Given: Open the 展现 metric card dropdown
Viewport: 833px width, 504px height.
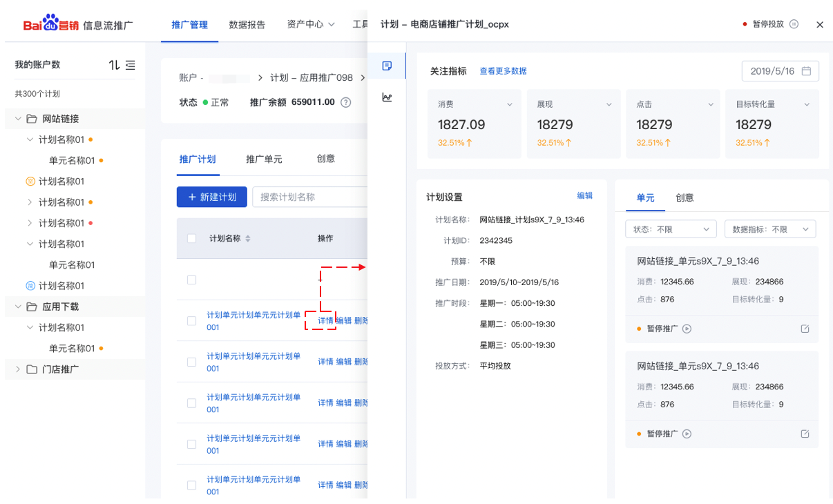Looking at the screenshot, I should pos(609,104).
